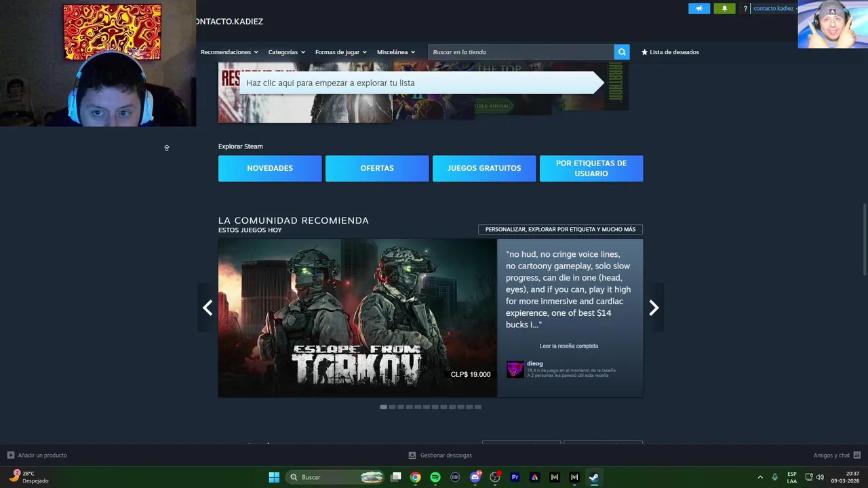Go to the previous recommended game arrow
The width and height of the screenshot is (868, 488).
pyautogui.click(x=208, y=308)
